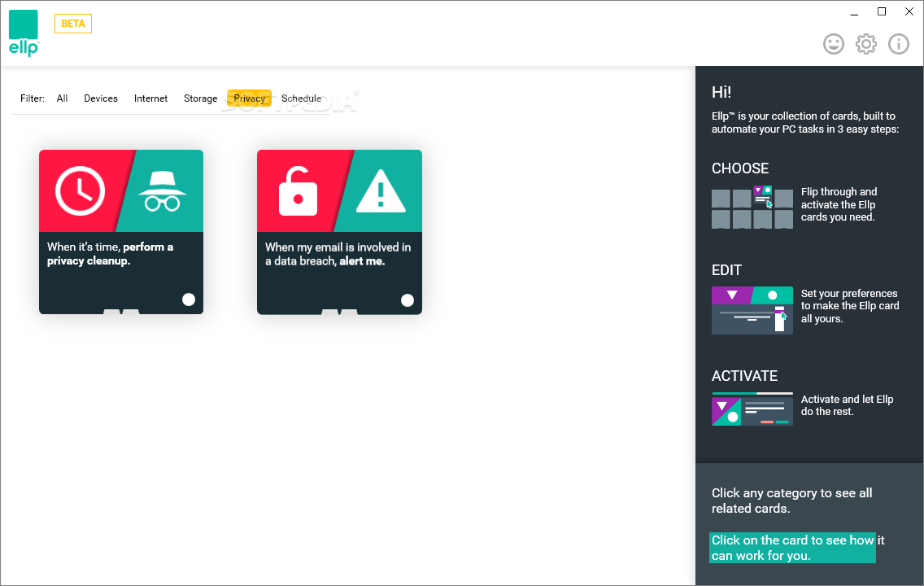This screenshot has height=586, width=924.
Task: Filter cards by Devices
Action: click(x=101, y=98)
